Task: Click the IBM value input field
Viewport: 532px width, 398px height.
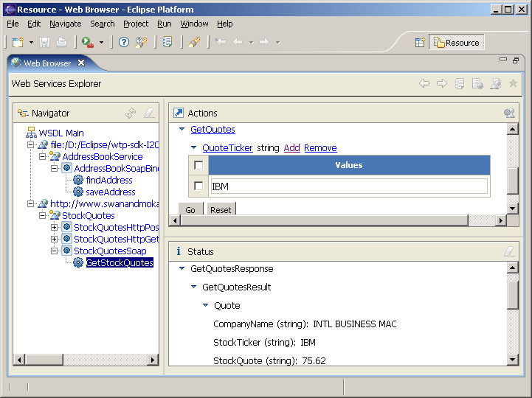Action: pos(349,186)
